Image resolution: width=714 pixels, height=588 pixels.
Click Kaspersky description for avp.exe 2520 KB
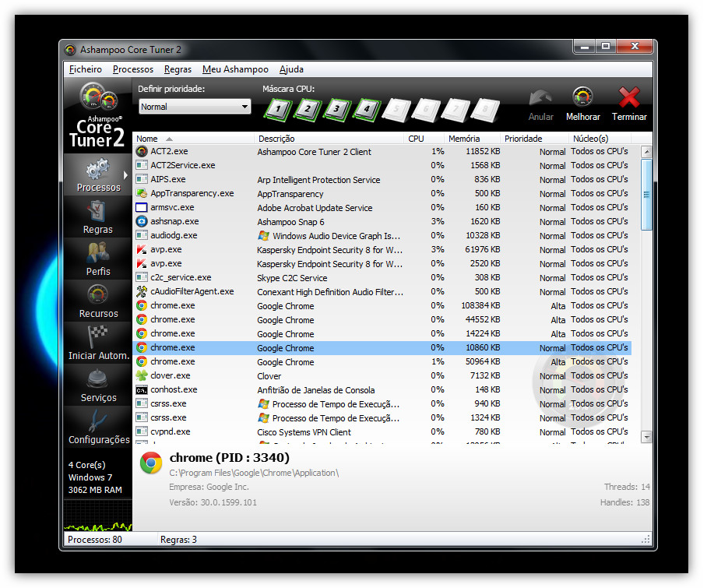pos(329,264)
